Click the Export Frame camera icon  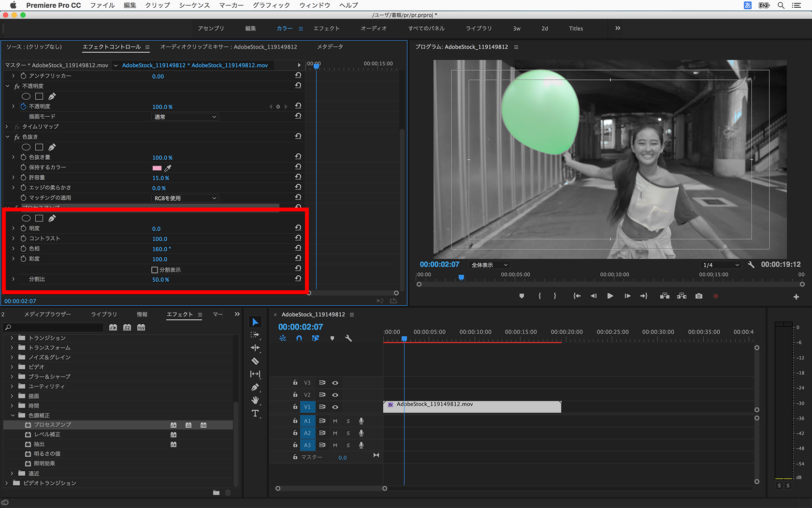coord(699,296)
